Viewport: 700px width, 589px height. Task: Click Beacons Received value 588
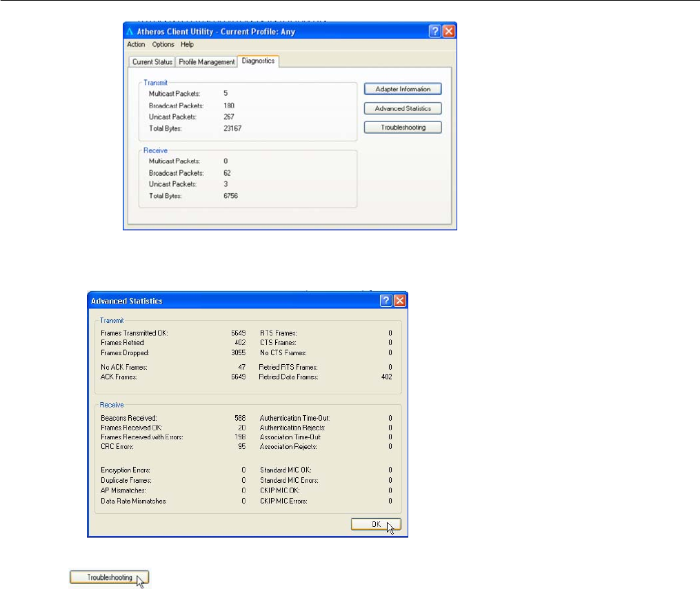[x=240, y=418]
